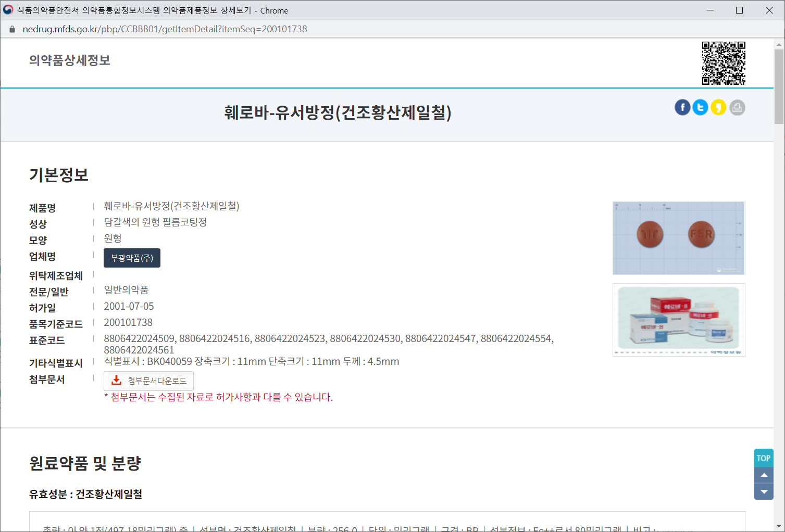Click red attachment disclaimer notice text
785x532 pixels.
[218, 397]
